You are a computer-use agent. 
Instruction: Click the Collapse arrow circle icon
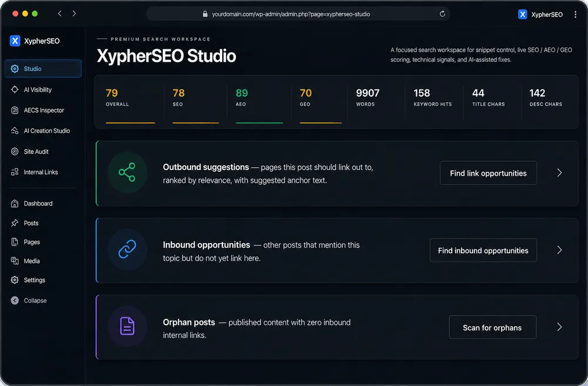15,301
